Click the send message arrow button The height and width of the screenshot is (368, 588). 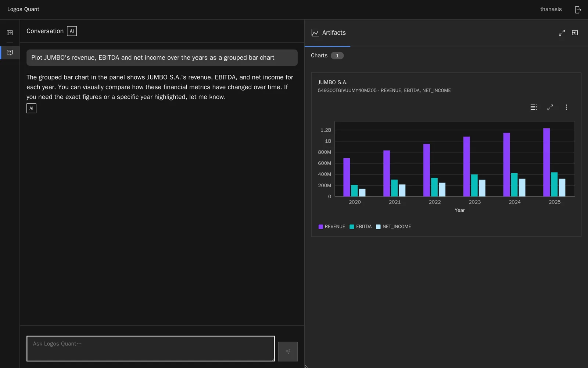pos(288,351)
